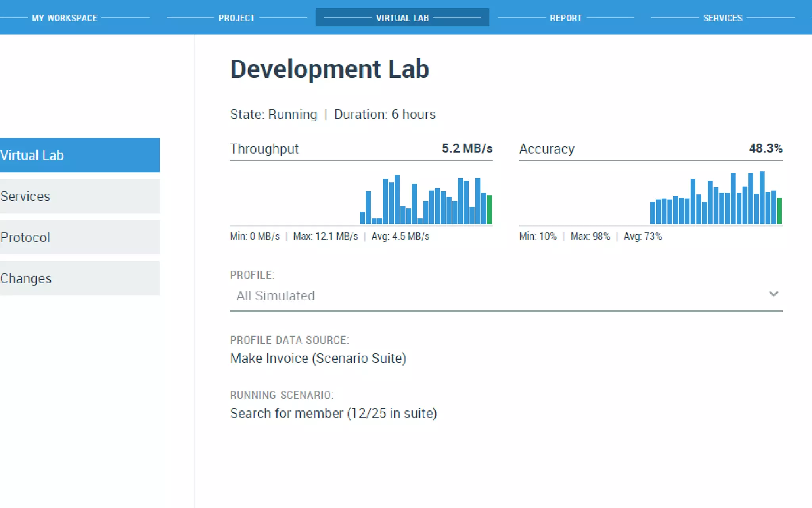Click the Throughput chart label
Image resolution: width=812 pixels, height=508 pixels.
coord(264,149)
